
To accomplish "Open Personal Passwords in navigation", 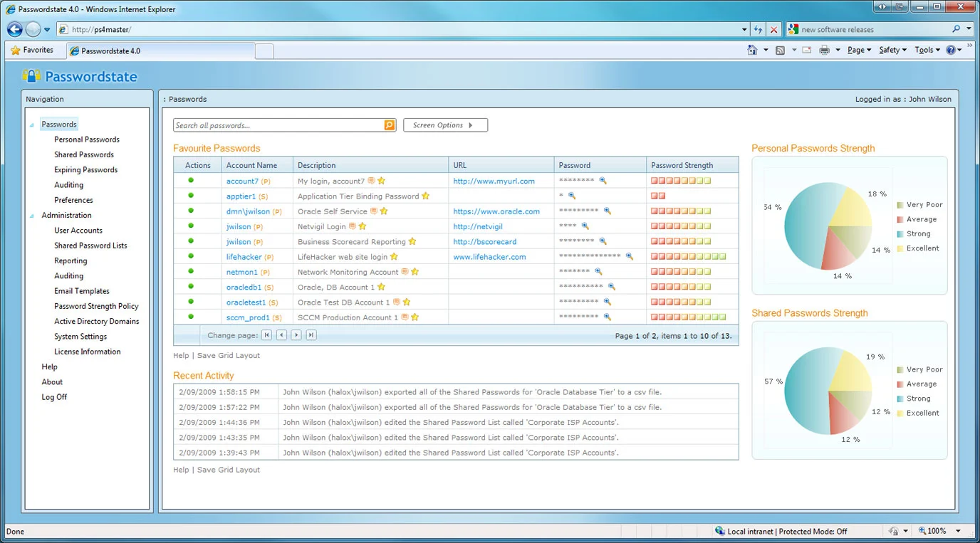I will click(87, 139).
